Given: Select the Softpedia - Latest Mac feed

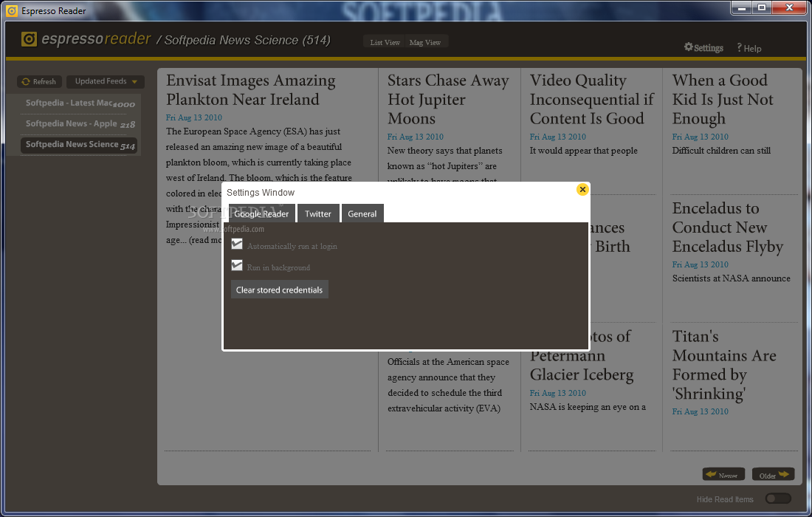Looking at the screenshot, I should pos(80,103).
